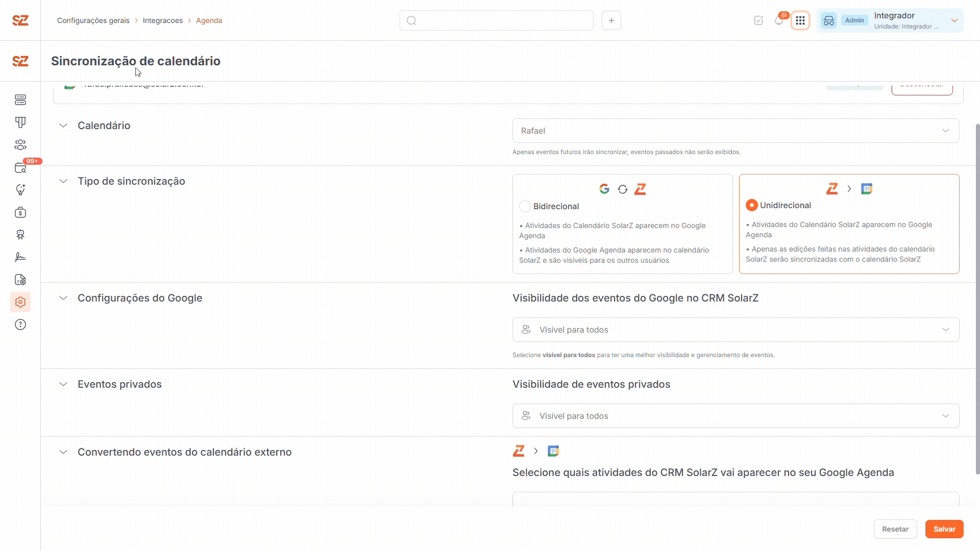
Task: Collapse Convertendo eventos do calendário externo section
Action: tap(63, 452)
